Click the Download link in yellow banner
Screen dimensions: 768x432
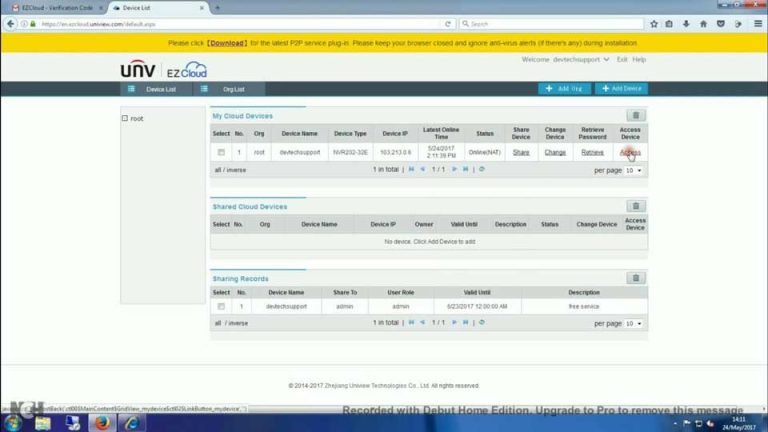pos(226,43)
